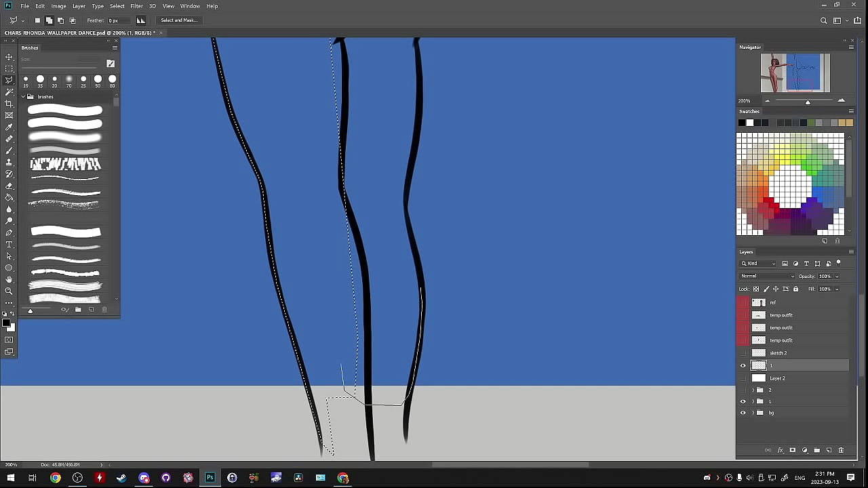Show the 'sketch 2' layer
This screenshot has height=488, width=868.
click(x=743, y=353)
